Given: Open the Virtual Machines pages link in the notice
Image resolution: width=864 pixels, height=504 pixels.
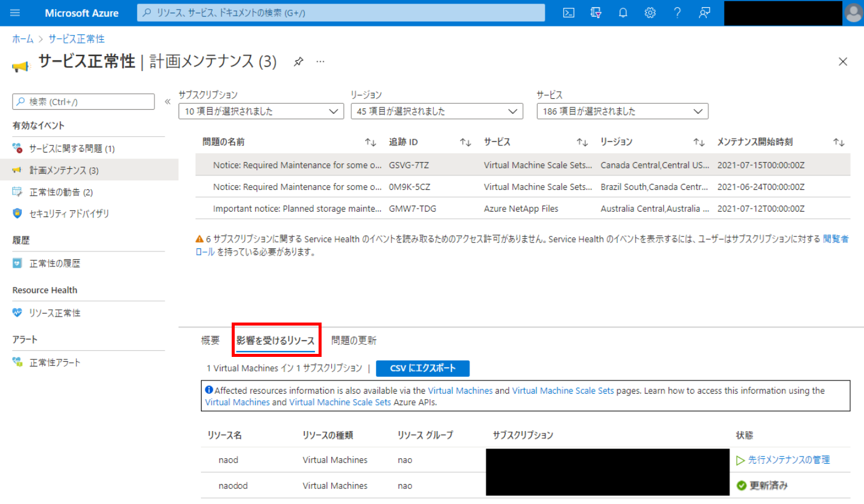Looking at the screenshot, I should (460, 391).
